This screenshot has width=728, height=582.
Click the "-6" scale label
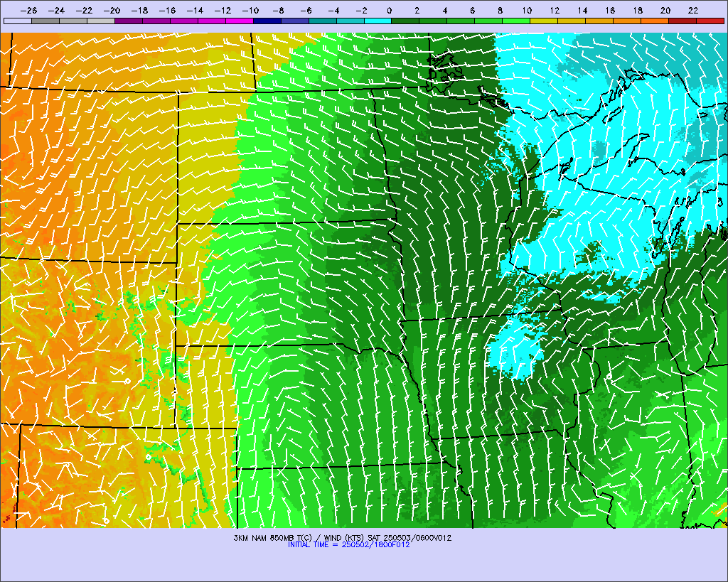coord(306,10)
